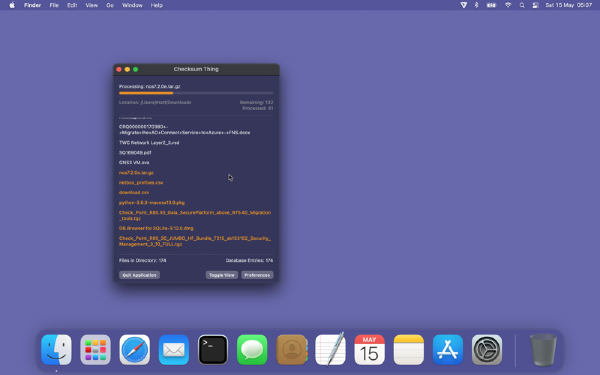Open the Wi-Fi status icon
The width and height of the screenshot is (600, 375).
[x=508, y=5]
